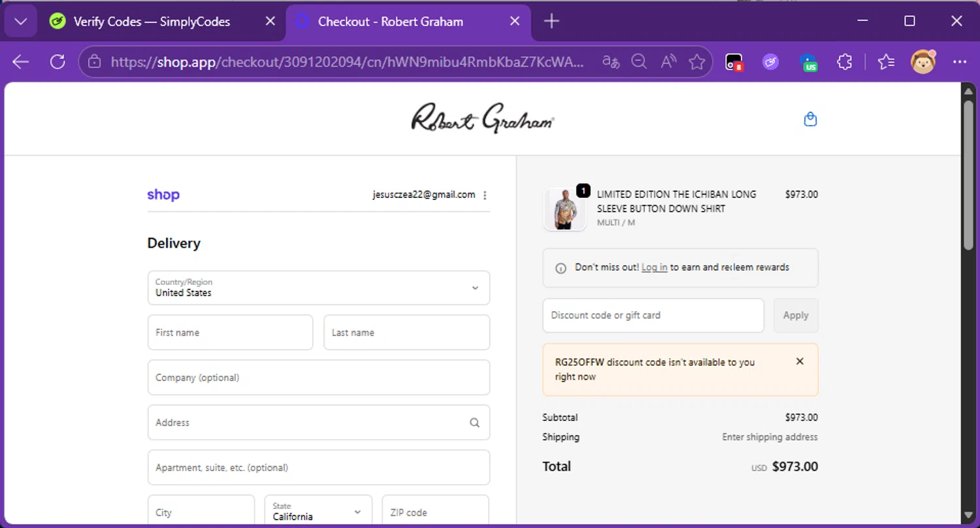Screen dimensions: 980x528
Task: Click the zoom out magnifier in address bar
Action: click(x=639, y=61)
